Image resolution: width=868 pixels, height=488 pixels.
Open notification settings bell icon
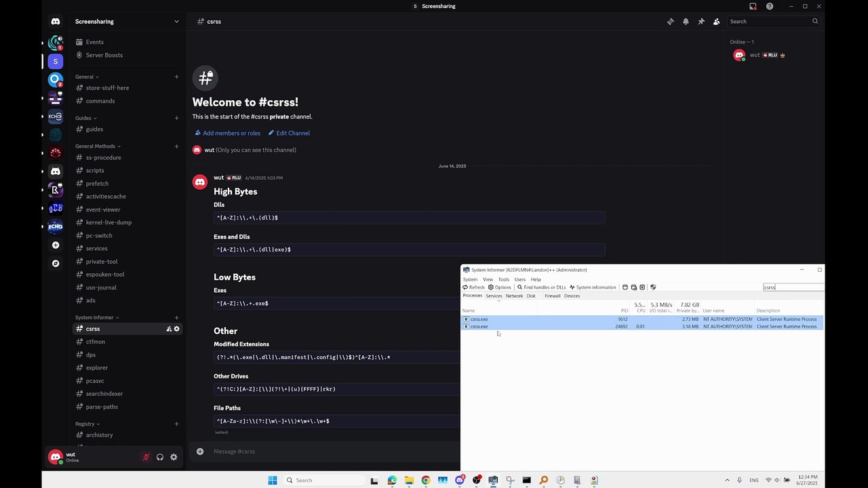[686, 22]
